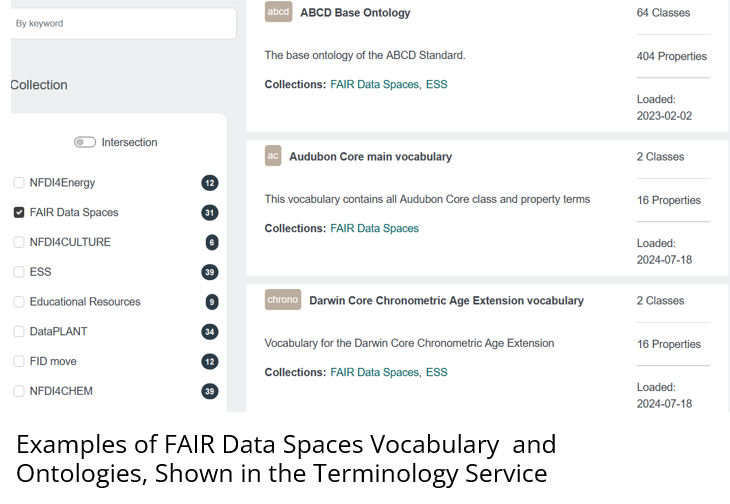730x504 pixels.
Task: Click the 6 count badge beside NFDI4CULTURE
Action: point(212,242)
